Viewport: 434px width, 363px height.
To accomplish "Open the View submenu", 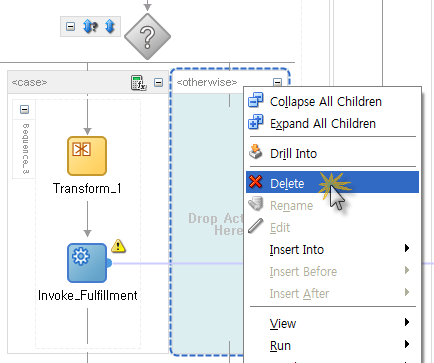I will (332, 323).
